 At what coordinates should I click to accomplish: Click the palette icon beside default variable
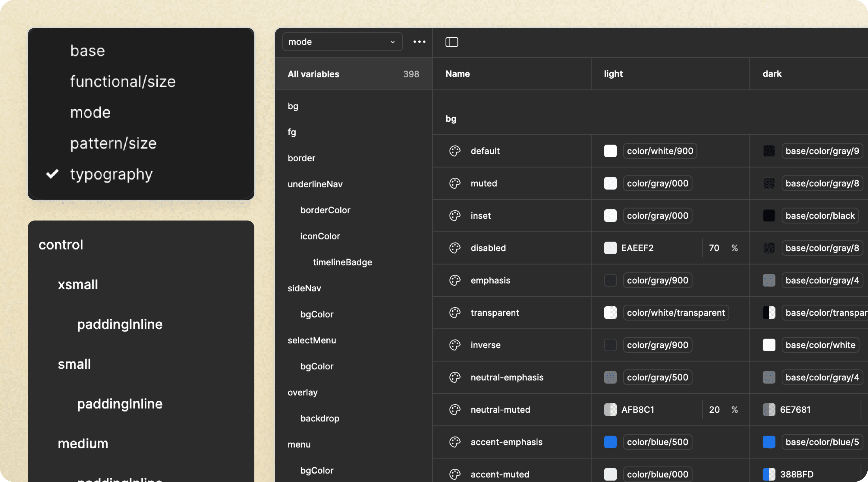coord(454,151)
